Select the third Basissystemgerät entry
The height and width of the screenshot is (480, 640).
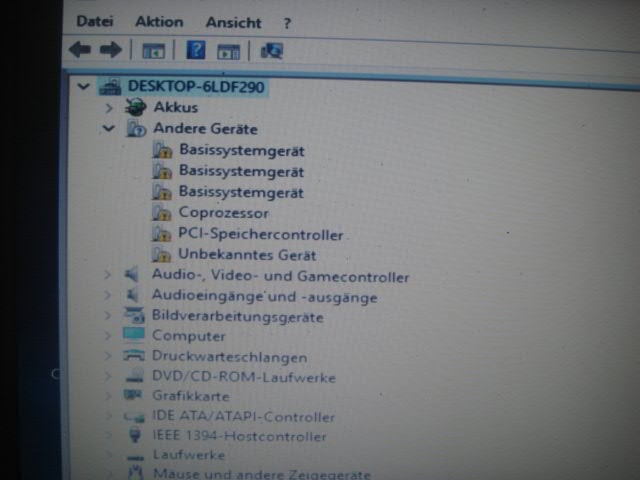point(241,192)
